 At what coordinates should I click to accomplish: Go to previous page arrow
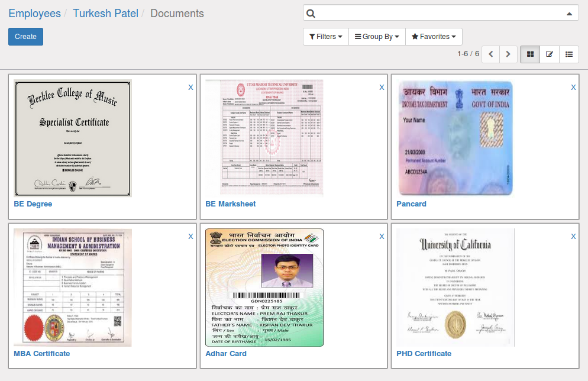click(491, 54)
